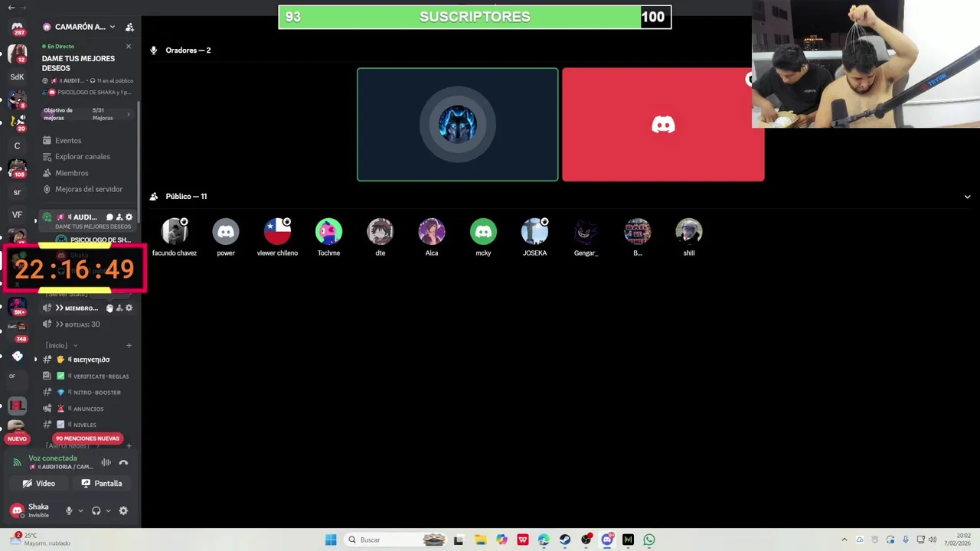Jump to 90 menciones nuevas

pos(87,439)
